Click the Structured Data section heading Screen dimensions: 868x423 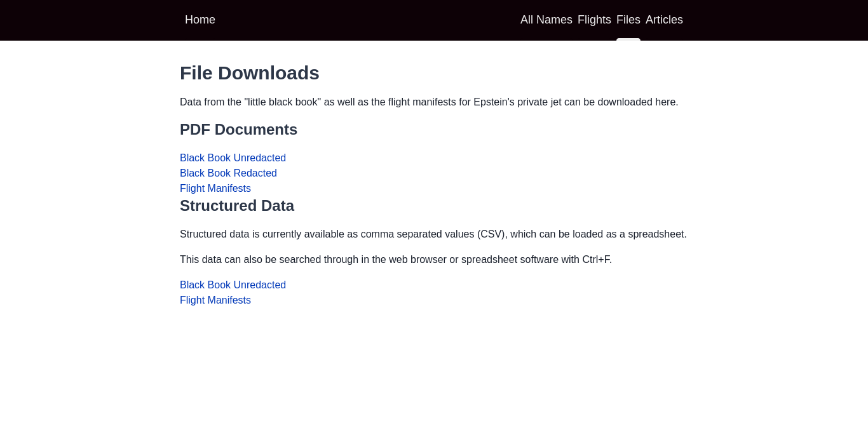[x=237, y=206]
